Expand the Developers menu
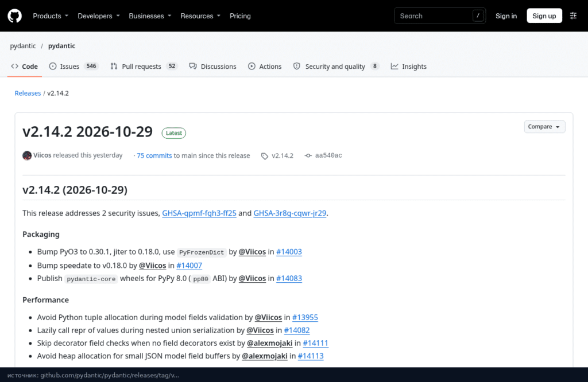This screenshot has height=382, width=588. 99,15
